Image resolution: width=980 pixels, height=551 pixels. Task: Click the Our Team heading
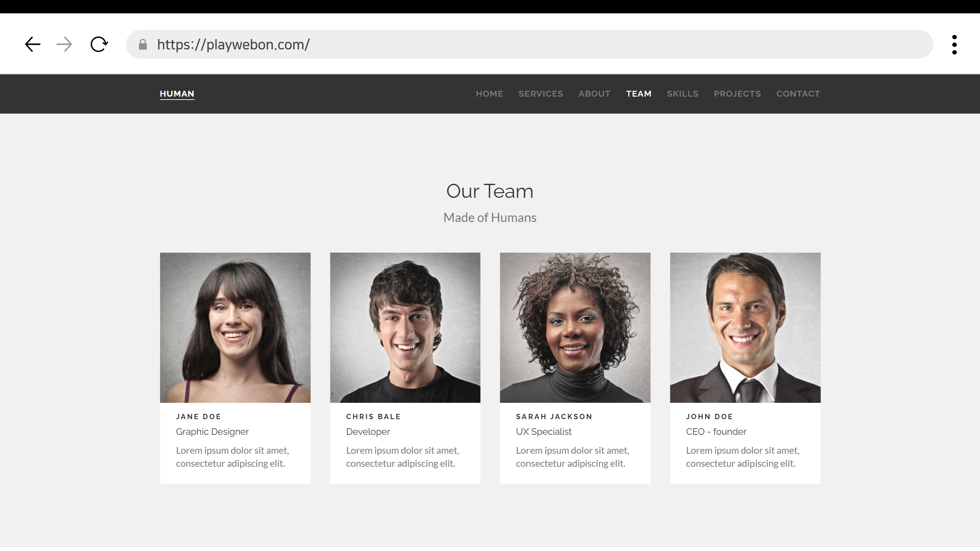tap(490, 191)
